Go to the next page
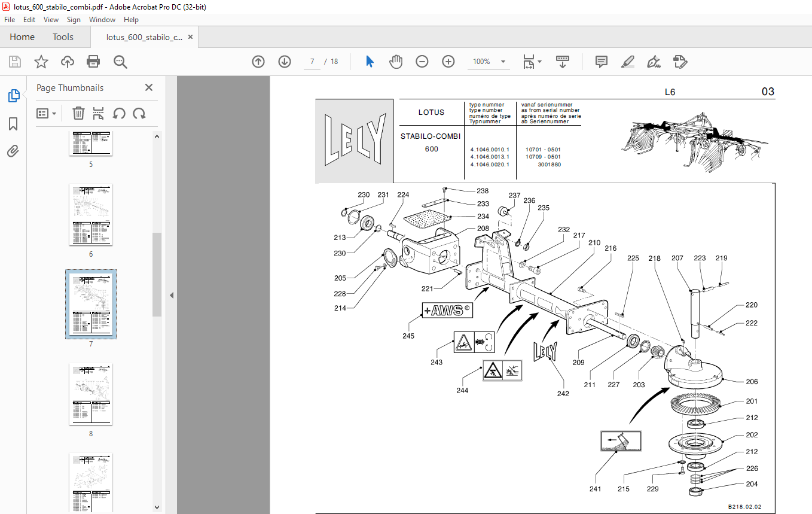812x514 pixels. [285, 62]
